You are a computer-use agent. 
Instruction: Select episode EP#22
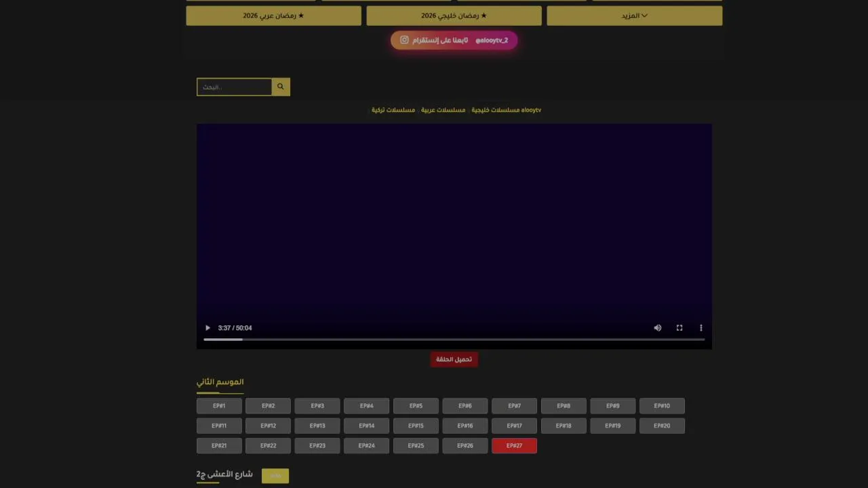tap(269, 446)
